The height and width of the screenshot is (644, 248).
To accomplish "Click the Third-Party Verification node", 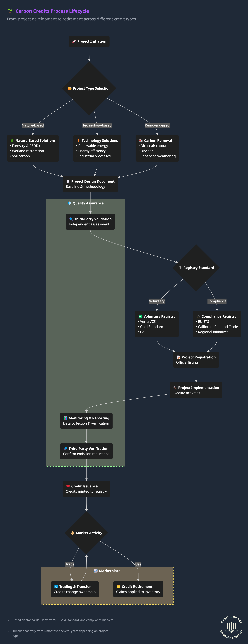I will [x=86, y=451].
